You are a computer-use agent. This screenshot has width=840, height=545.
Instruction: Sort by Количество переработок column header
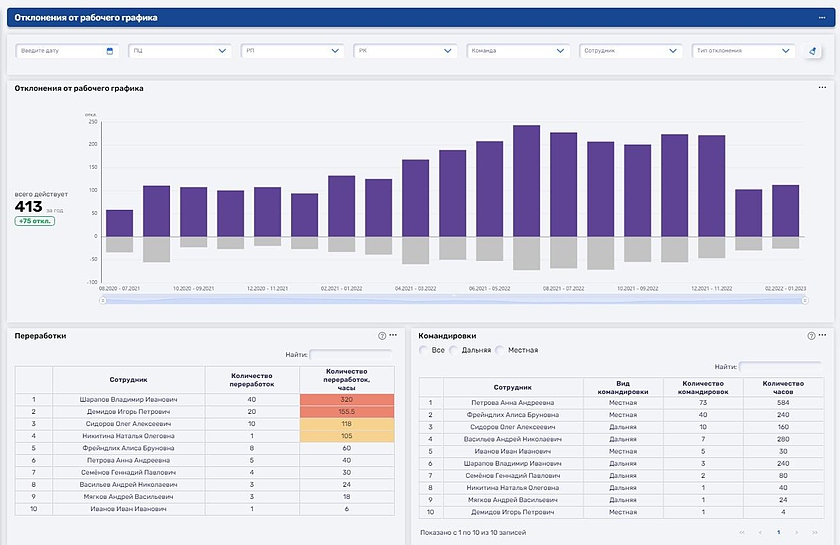(251, 379)
